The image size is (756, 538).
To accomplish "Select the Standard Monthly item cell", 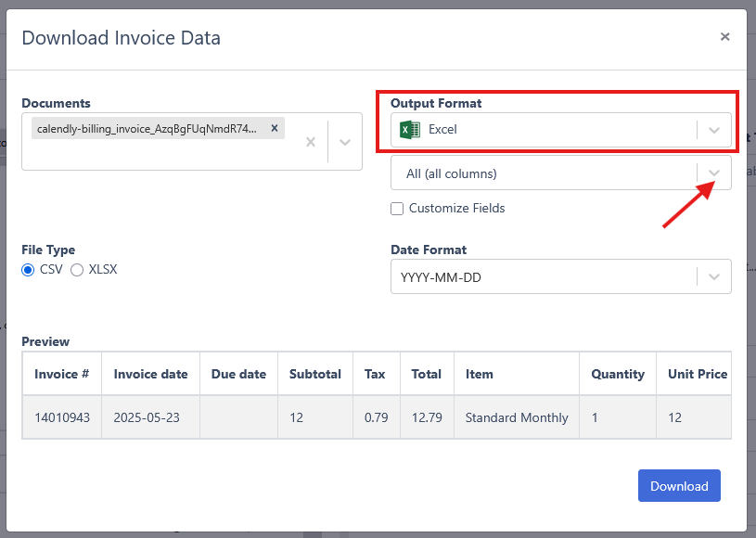I will tap(517, 417).
